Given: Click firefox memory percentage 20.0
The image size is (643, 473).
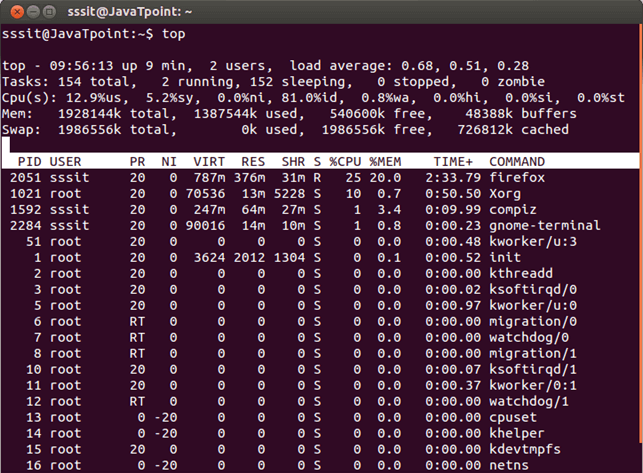Looking at the screenshot, I should [385, 178].
